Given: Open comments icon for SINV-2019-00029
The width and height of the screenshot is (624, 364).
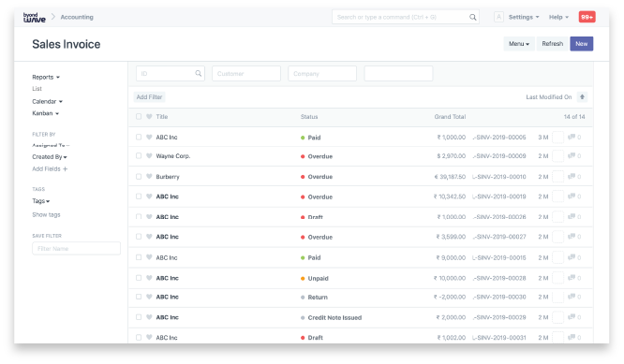Looking at the screenshot, I should (x=572, y=317).
